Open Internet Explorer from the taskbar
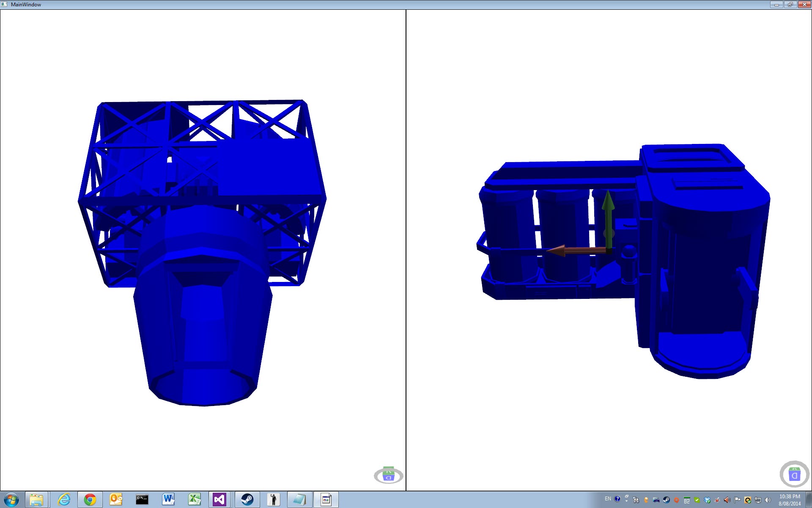Viewport: 812px width, 508px height. [64, 500]
